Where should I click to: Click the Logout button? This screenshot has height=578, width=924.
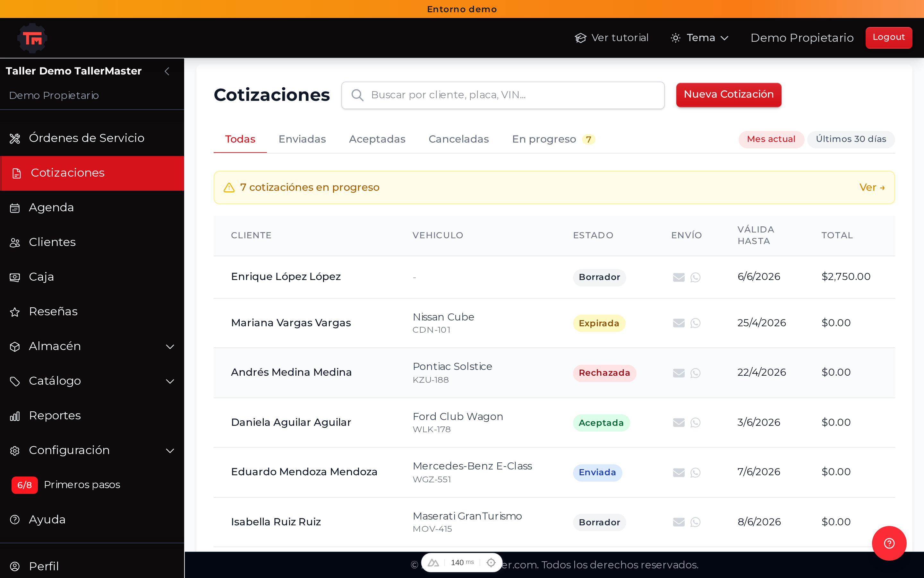[x=888, y=38]
